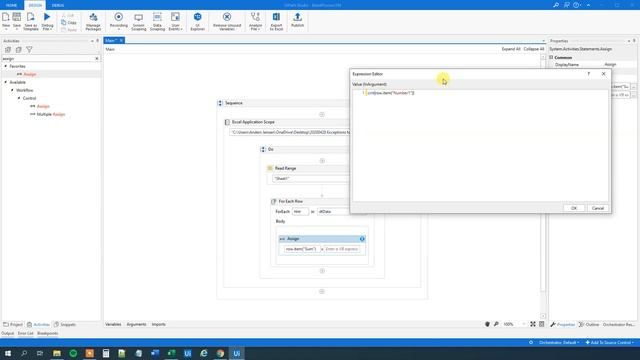
Task: Collapse the Workflow tree node
Action: [x=12, y=90]
